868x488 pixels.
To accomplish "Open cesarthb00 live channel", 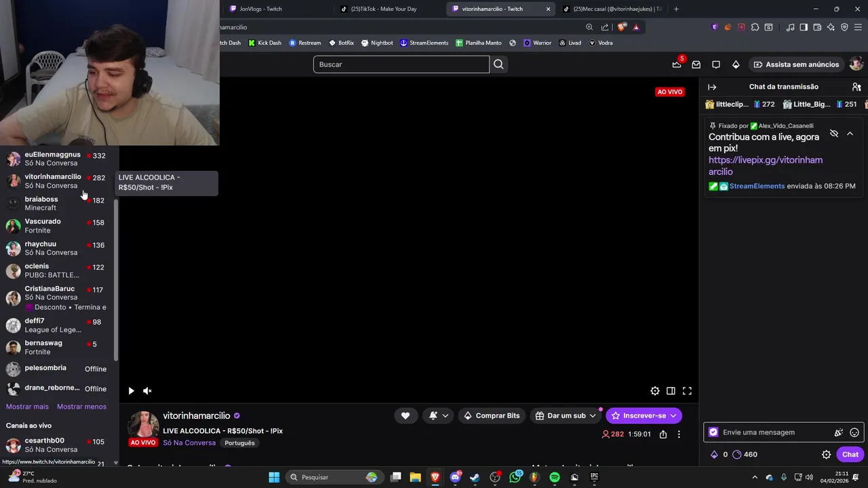I will [x=58, y=445].
